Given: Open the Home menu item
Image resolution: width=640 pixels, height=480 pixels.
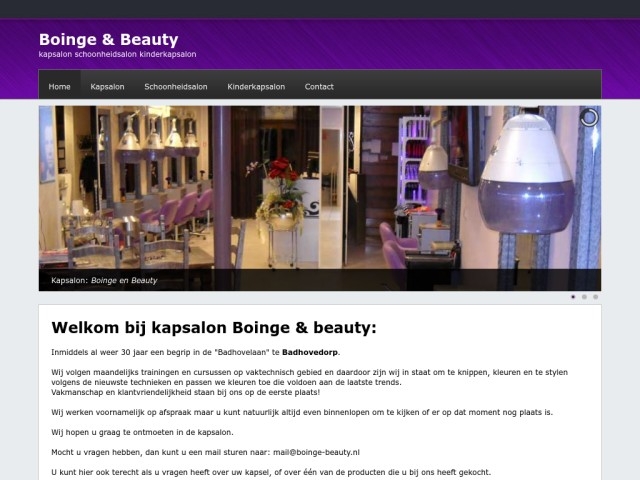Looking at the screenshot, I should [60, 87].
